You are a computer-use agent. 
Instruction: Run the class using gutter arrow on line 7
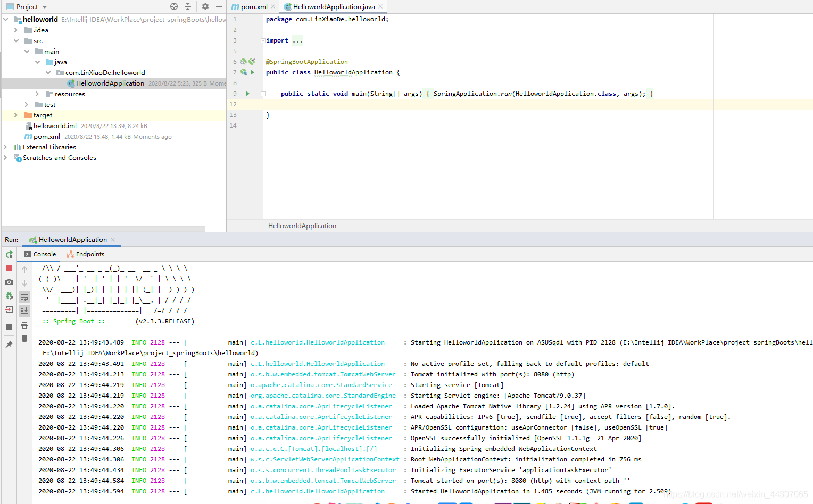tap(253, 72)
